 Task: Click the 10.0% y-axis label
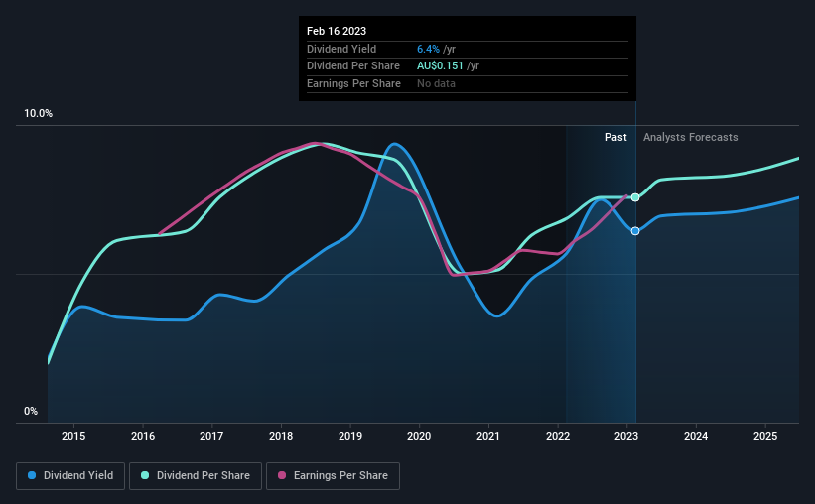pos(39,114)
